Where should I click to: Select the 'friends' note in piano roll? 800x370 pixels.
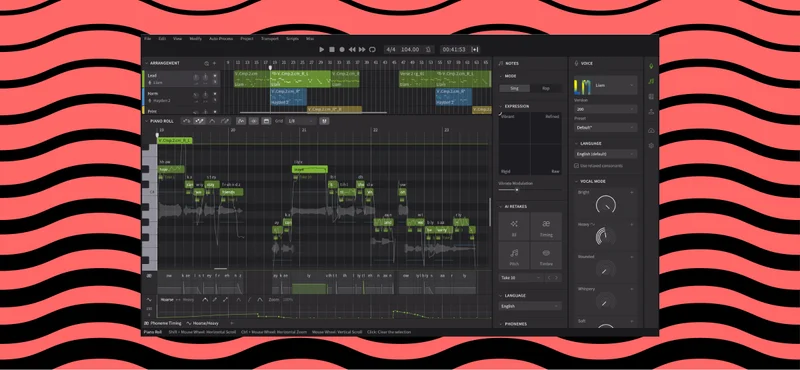(231, 192)
